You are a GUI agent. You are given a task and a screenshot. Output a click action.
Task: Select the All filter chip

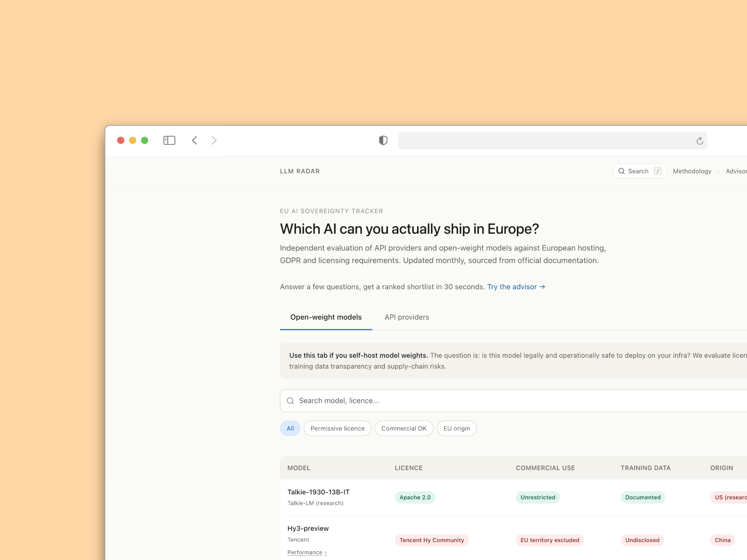tap(290, 429)
